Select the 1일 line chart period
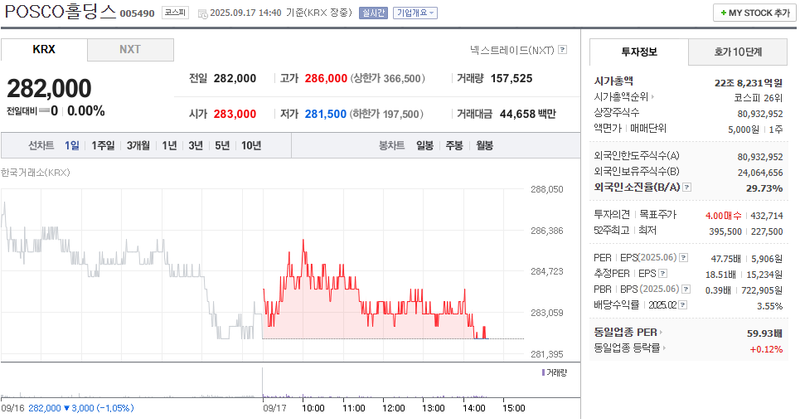The image size is (800, 419). (x=72, y=145)
